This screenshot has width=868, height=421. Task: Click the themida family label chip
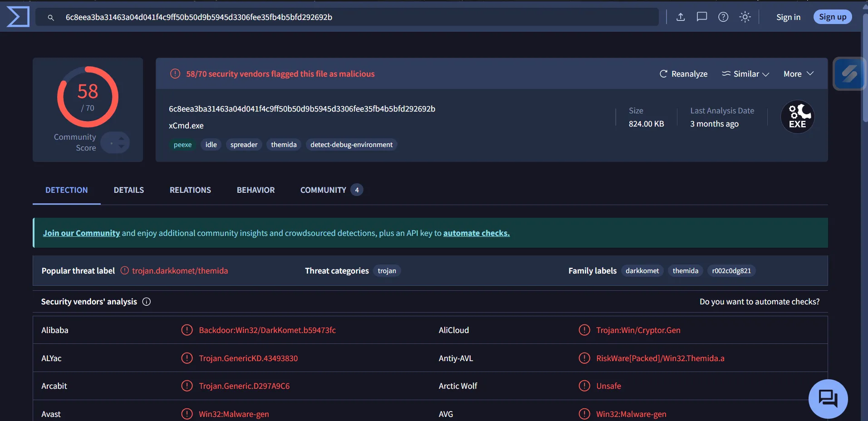tap(685, 271)
